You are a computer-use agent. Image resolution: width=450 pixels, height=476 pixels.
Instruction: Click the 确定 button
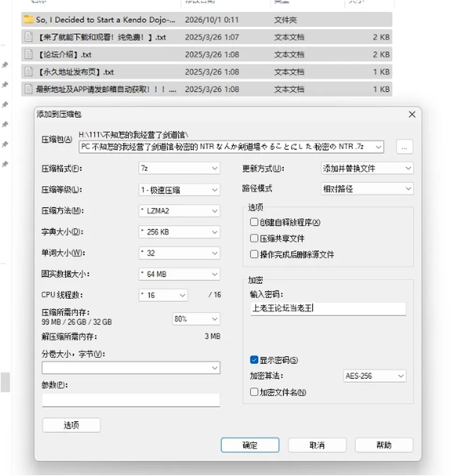click(x=250, y=445)
